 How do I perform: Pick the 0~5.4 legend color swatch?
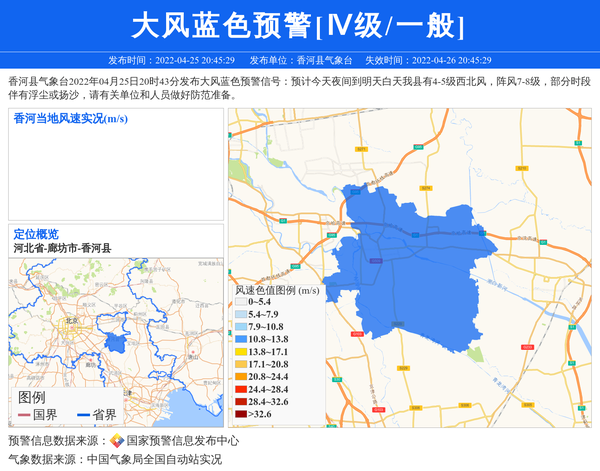coord(241,302)
